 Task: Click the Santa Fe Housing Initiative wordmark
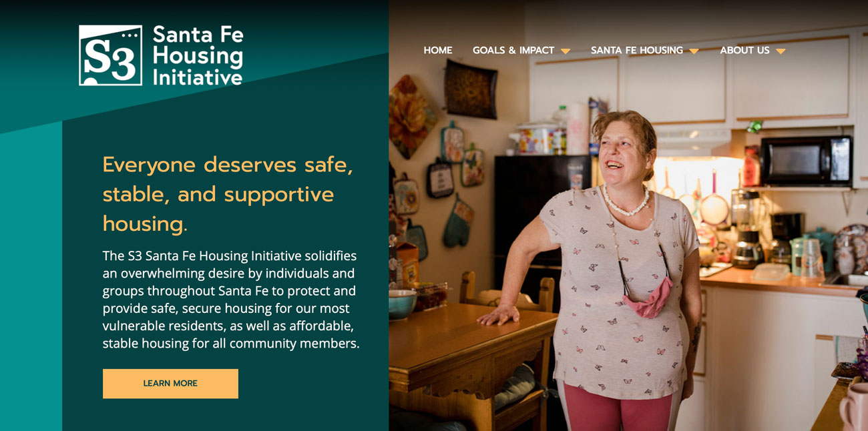198,55
